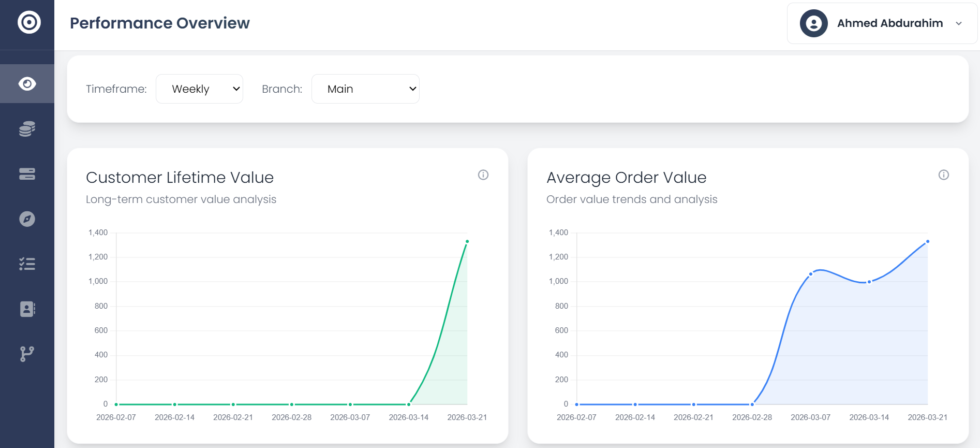Open the eye overview sidebar icon
The image size is (980, 448).
click(27, 83)
